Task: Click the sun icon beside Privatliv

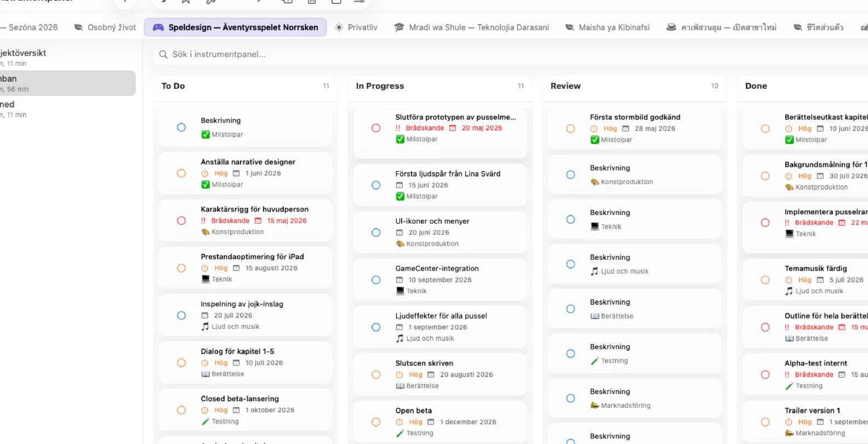Action: (339, 27)
